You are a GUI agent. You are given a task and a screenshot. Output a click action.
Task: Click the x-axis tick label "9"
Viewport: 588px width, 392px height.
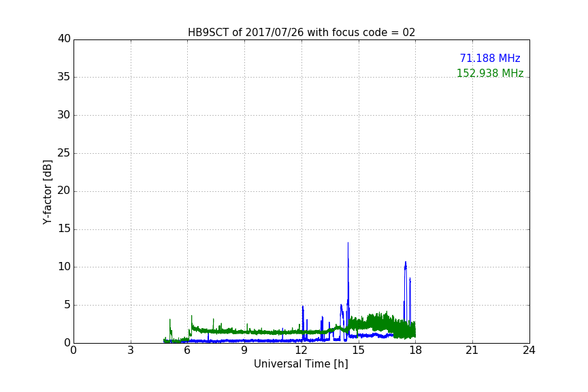pos(244,350)
